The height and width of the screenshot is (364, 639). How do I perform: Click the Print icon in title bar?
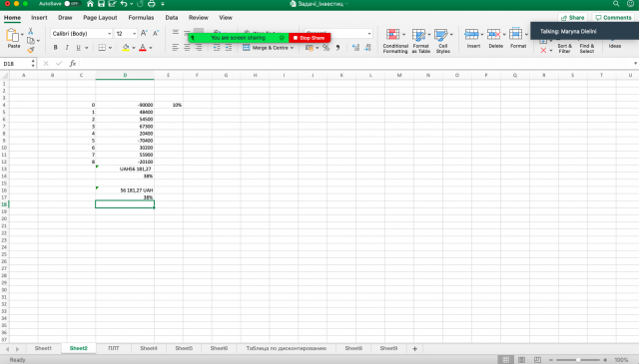pyautogui.click(x=151, y=4)
